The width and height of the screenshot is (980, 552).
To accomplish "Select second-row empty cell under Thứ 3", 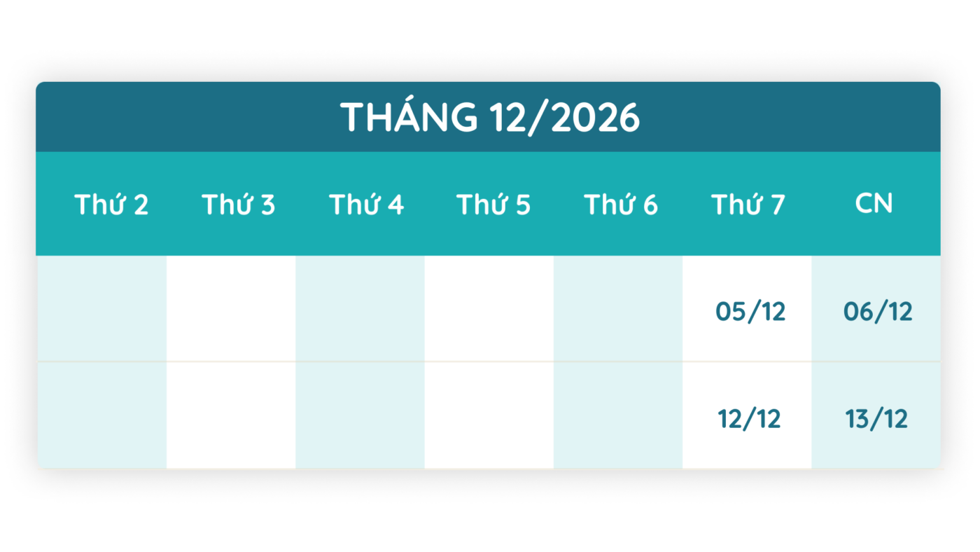I will click(231, 415).
